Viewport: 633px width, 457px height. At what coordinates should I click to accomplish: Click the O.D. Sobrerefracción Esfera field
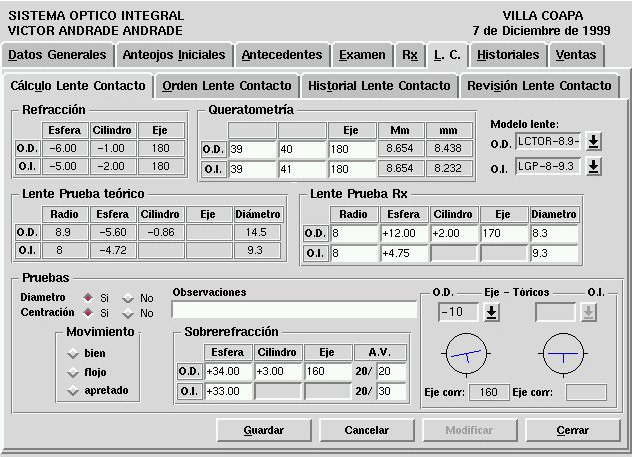pos(229,371)
